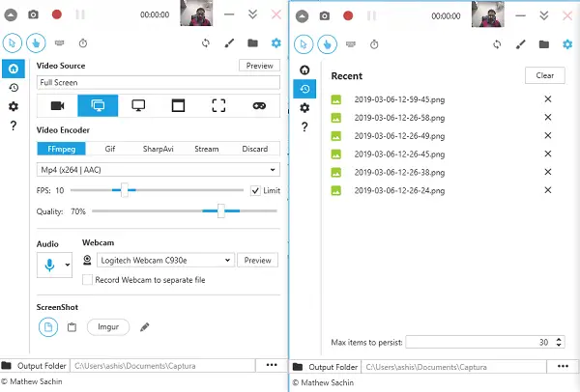Open the pencil image editor icon

(x=145, y=327)
